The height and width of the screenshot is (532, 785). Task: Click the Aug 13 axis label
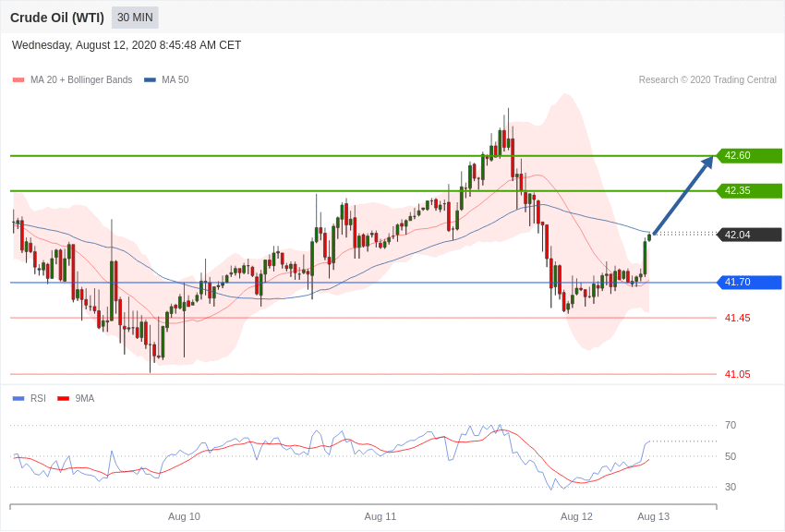[653, 516]
